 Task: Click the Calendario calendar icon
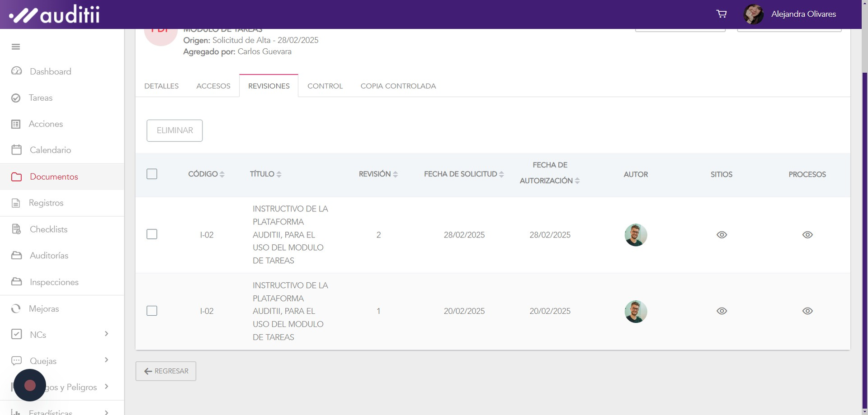pos(17,150)
